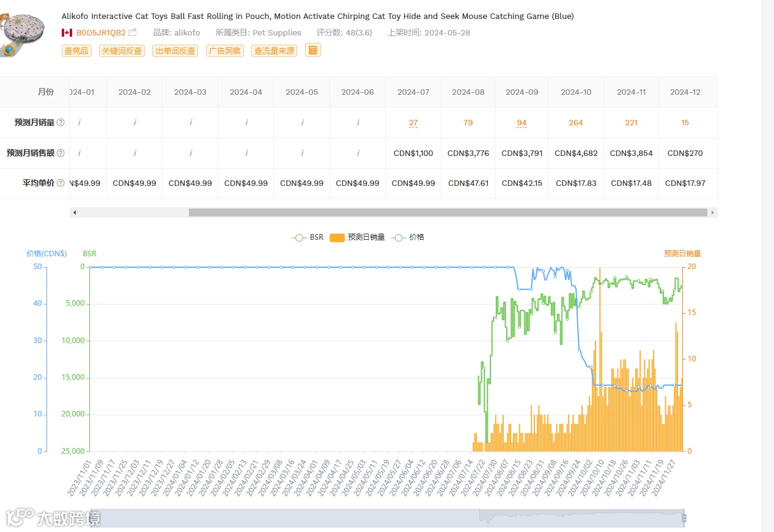Click the 查流量来源 button
The image size is (774, 532).
pos(274,51)
